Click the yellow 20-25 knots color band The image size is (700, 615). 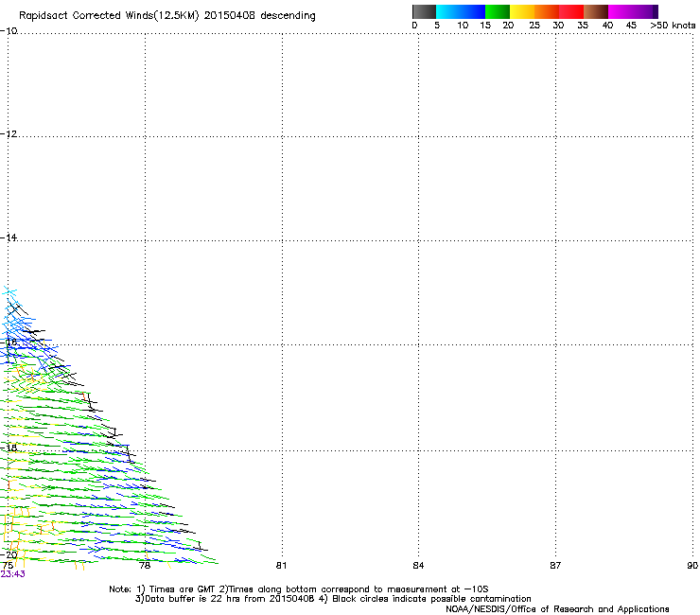(522, 11)
